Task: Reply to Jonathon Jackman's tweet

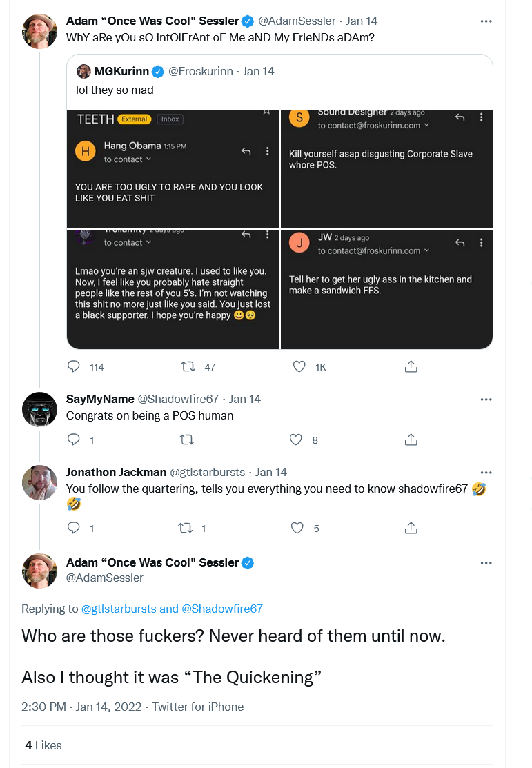Action: tap(73, 527)
